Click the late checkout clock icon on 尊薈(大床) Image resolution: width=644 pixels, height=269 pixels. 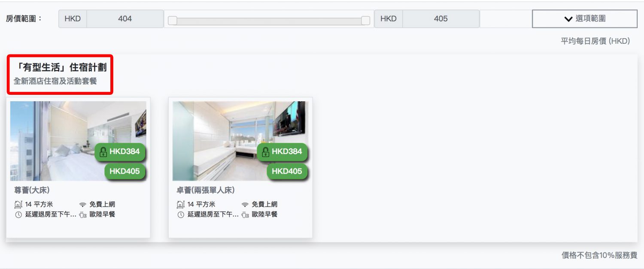18,215
